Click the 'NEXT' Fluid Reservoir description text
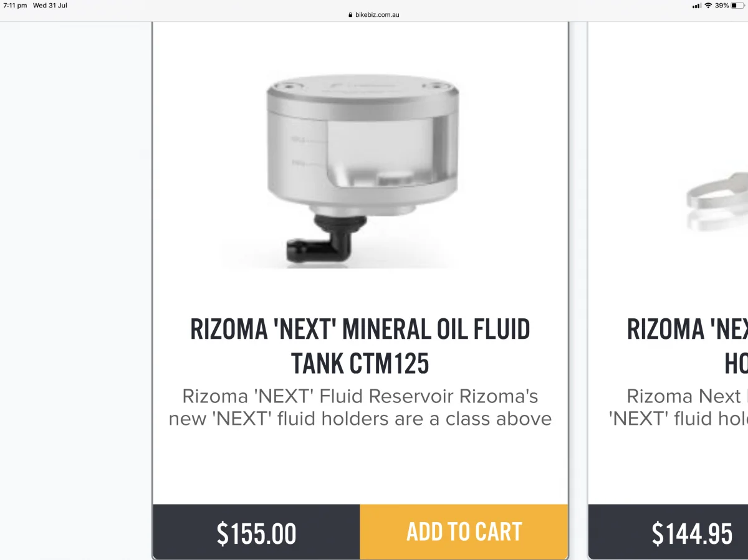 [360, 407]
